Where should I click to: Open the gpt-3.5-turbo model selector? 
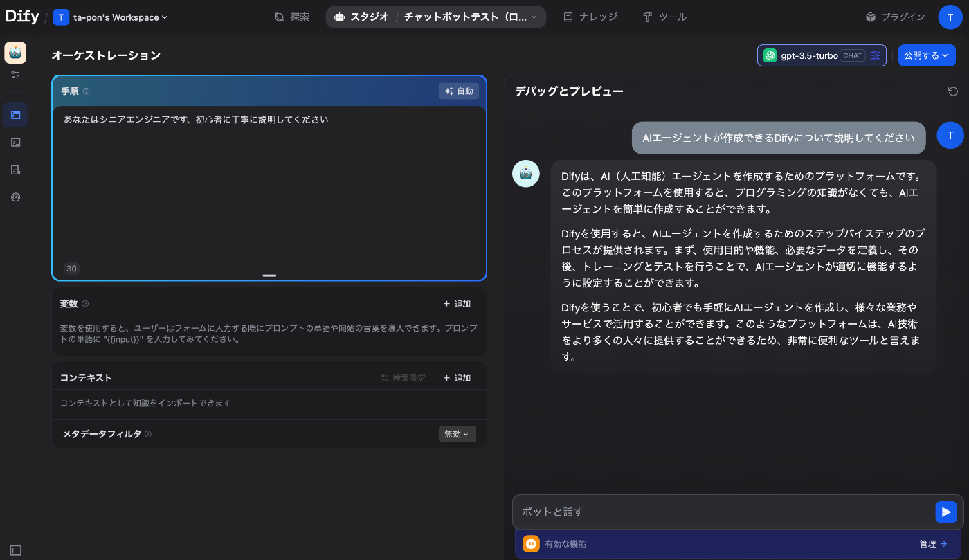pyautogui.click(x=822, y=55)
